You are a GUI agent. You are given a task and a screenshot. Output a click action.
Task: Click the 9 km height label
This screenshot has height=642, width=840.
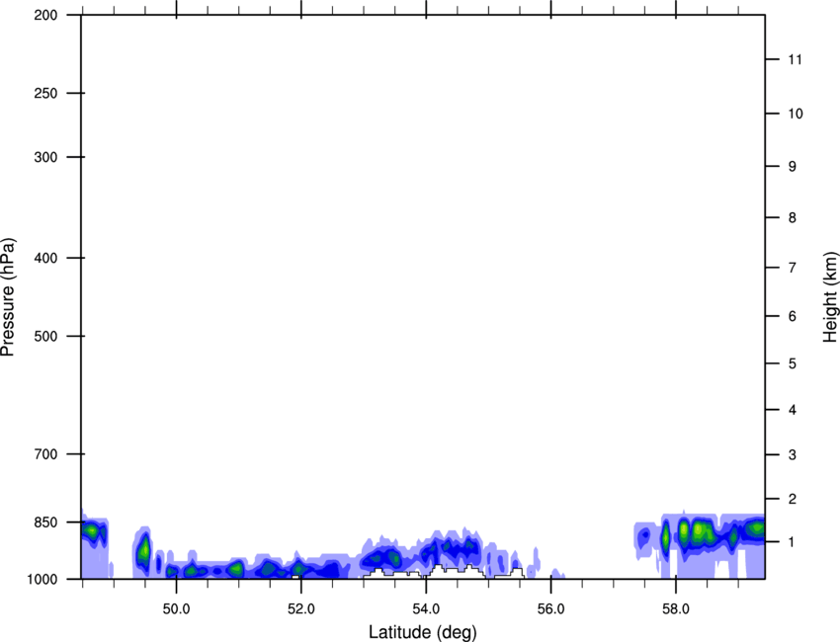[x=793, y=167]
